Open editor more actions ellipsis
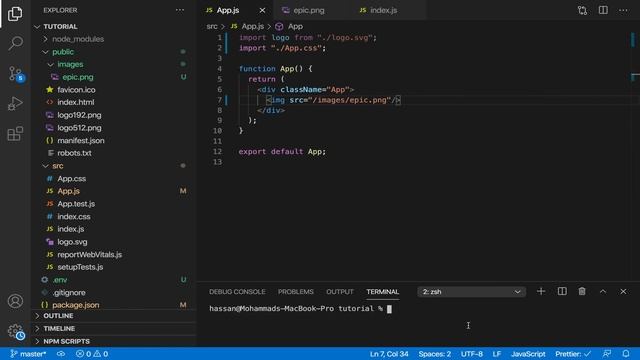The width and height of the screenshot is (640, 360). tap(623, 10)
